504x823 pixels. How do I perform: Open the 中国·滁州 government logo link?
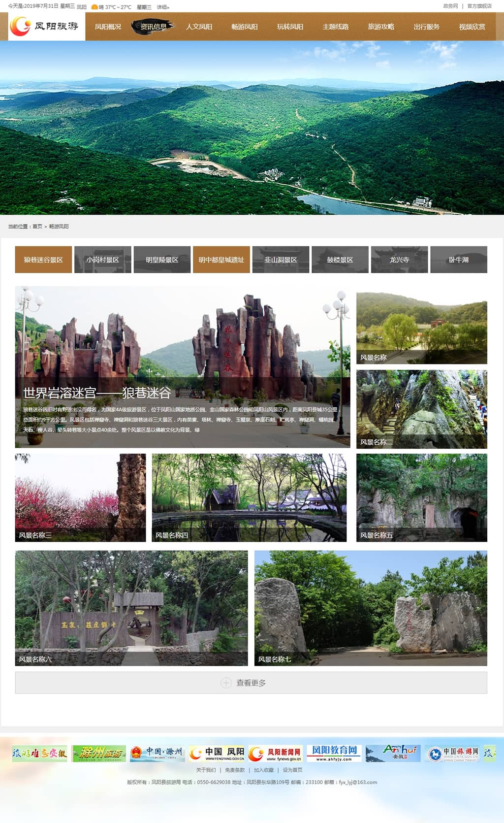tap(157, 753)
